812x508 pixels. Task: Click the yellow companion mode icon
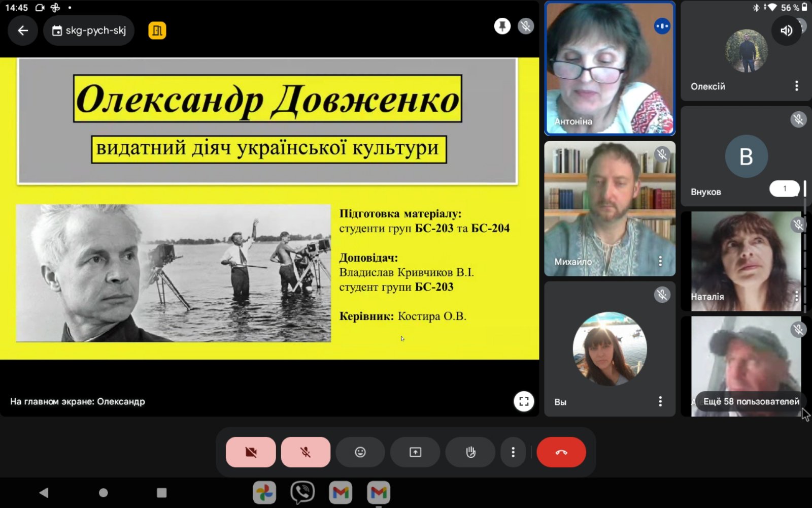[x=157, y=30]
